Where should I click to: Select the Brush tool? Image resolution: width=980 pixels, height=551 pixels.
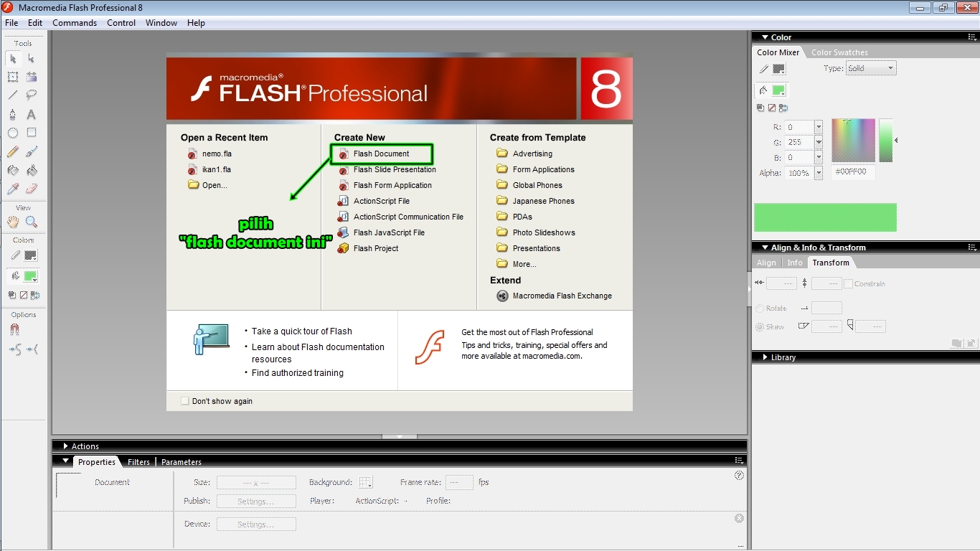32,152
